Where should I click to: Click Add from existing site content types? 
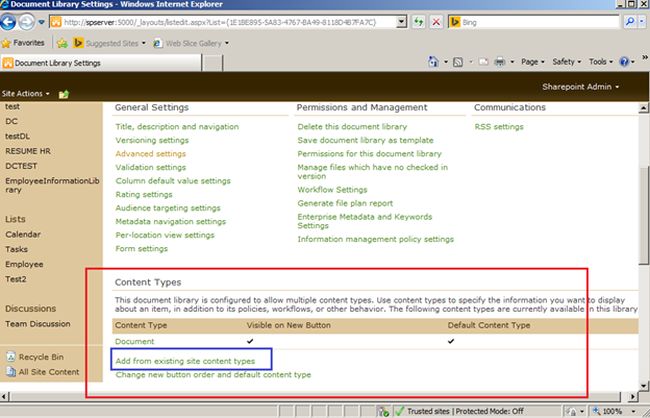pos(185,361)
